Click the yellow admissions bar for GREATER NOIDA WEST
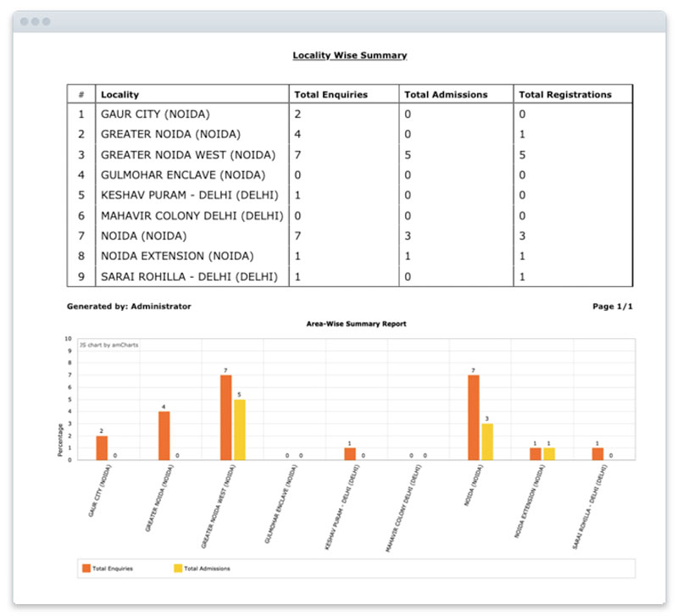 click(240, 430)
